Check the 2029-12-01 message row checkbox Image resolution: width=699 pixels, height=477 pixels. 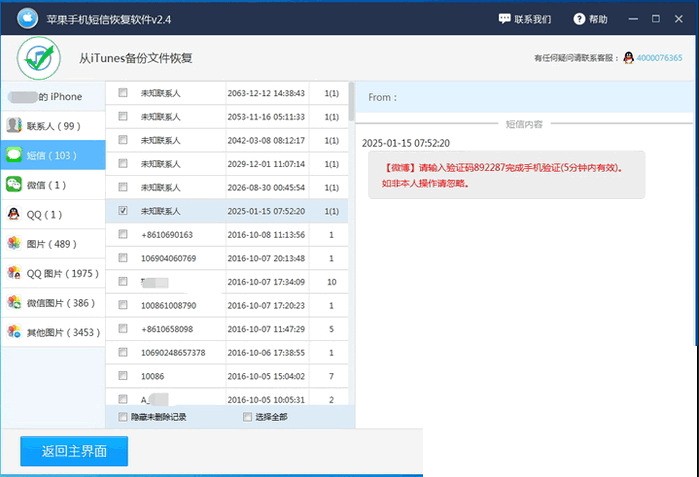click(123, 164)
